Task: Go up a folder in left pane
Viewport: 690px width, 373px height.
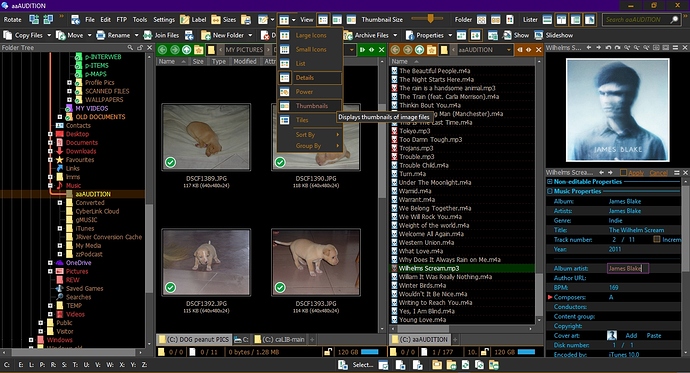Action: tap(187, 50)
